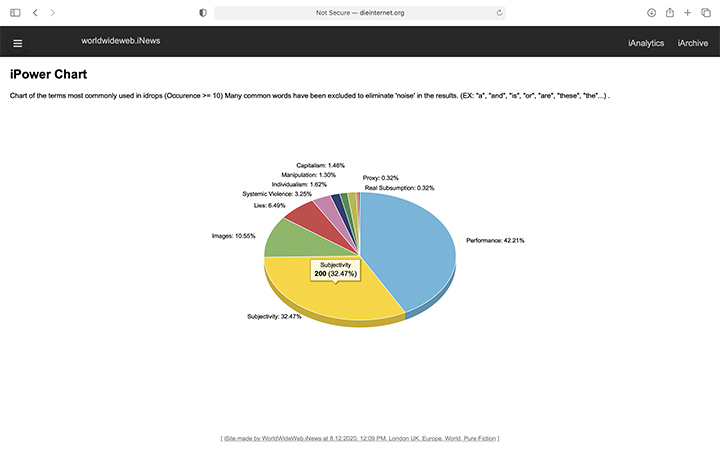
Task: Open a new tab with the plus icon
Action: [x=687, y=13]
